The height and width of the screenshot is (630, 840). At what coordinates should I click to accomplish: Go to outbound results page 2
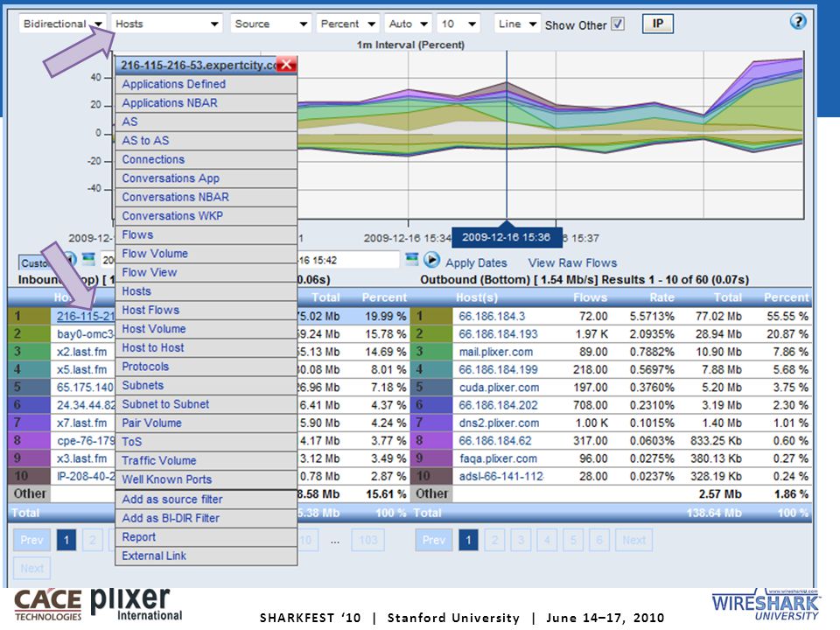494,540
